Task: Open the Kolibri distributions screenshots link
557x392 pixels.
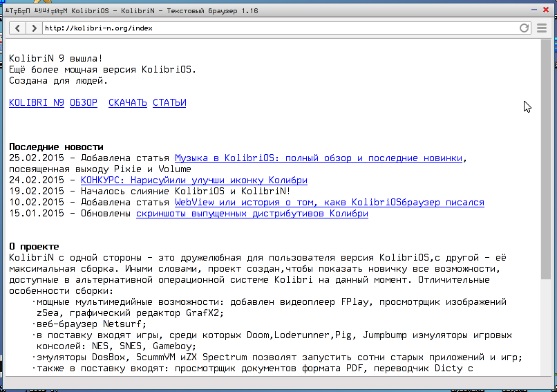Action: (x=252, y=214)
